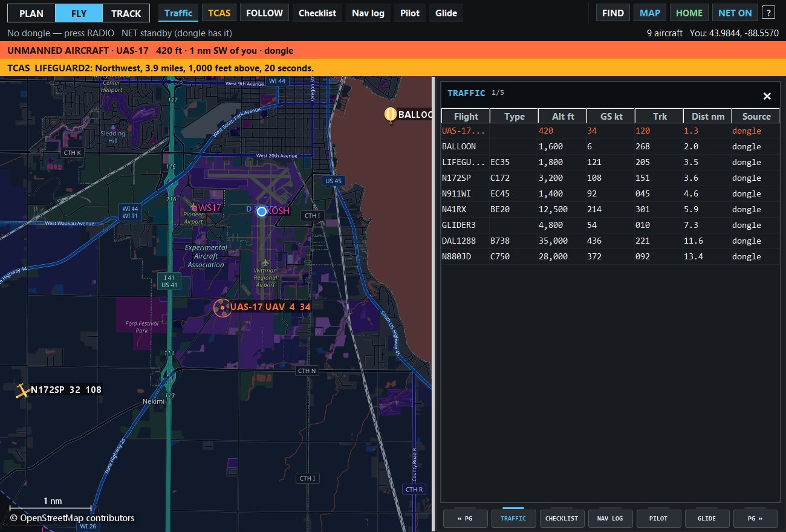
Task: Select the GLIDE bottom tab
Action: (707, 518)
